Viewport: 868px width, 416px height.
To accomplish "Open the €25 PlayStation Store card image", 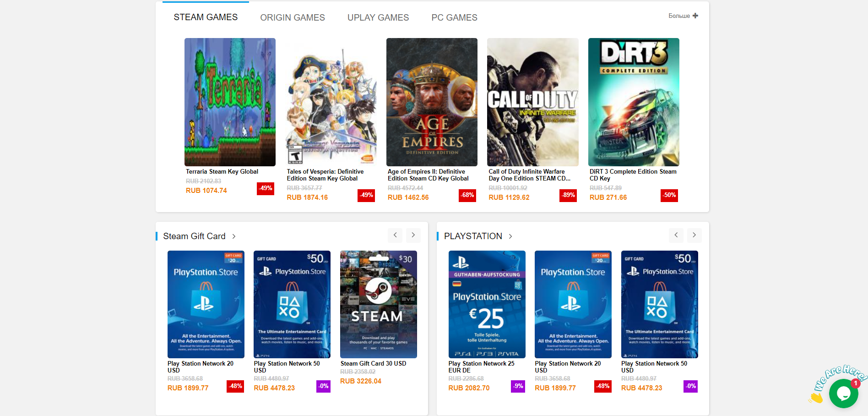I will [x=487, y=304].
